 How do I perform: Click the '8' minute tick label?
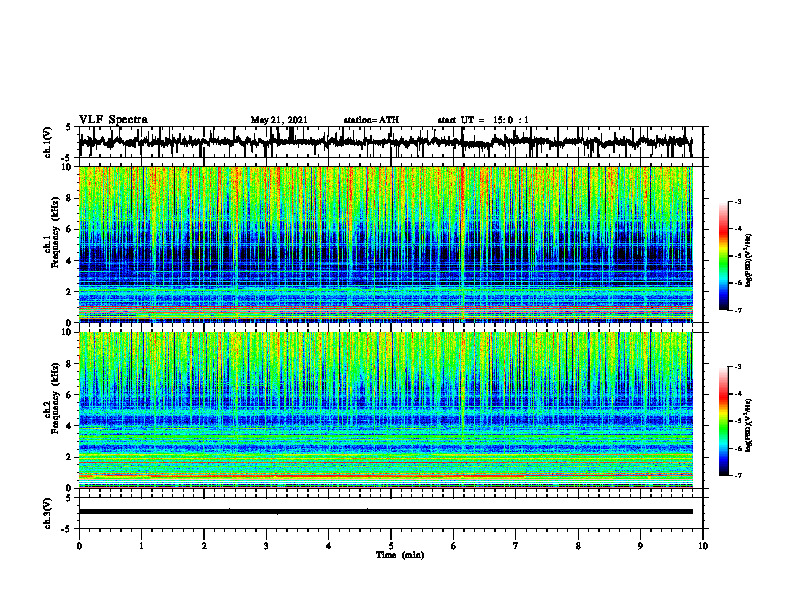578,546
